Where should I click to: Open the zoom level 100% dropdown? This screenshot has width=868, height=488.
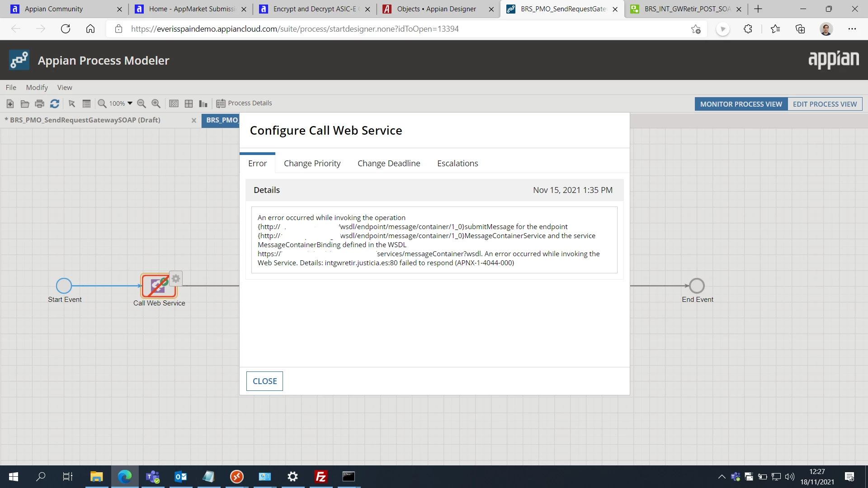click(121, 103)
